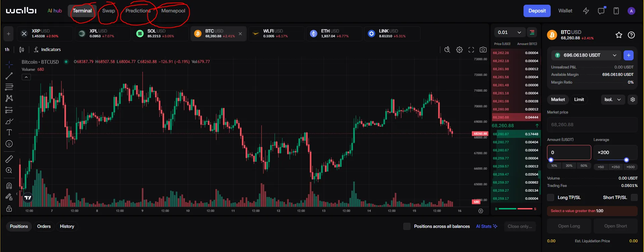Viewport: 644px width, 252px height.
Task: Select the trend line drawing tool
Action: (9, 76)
